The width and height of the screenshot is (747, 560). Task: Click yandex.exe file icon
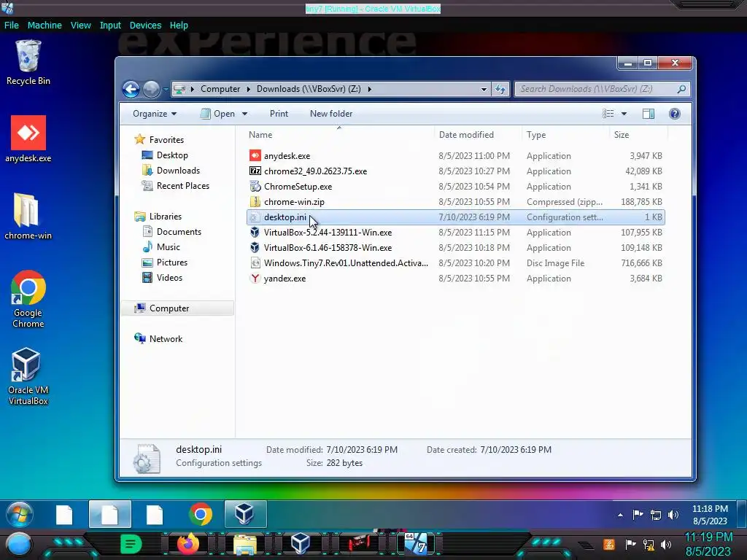(255, 278)
